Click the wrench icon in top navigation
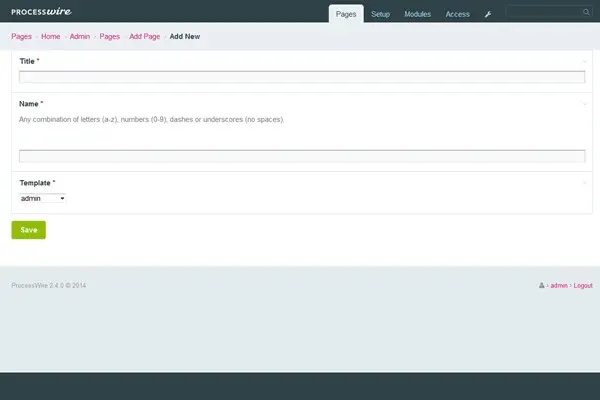Screen dimensions: 600x400 488,14
